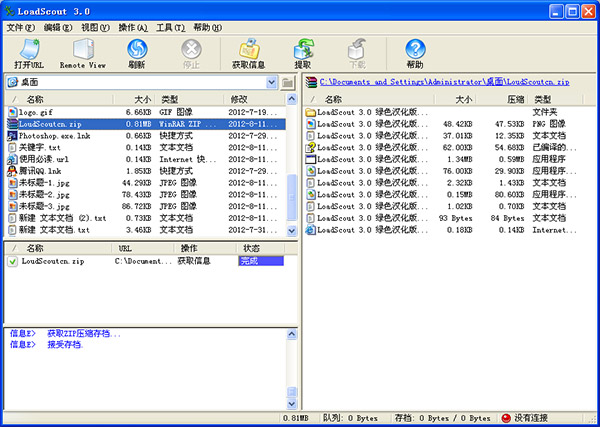Click the icon of the 1.34MB 应用程序 row
The width and height of the screenshot is (600, 427).
(x=311, y=159)
